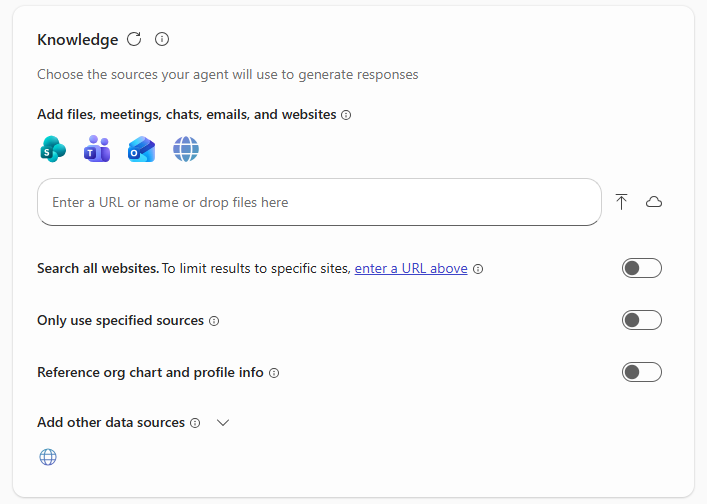Click the upload files arrow icon
This screenshot has width=707, height=504.
(621, 202)
